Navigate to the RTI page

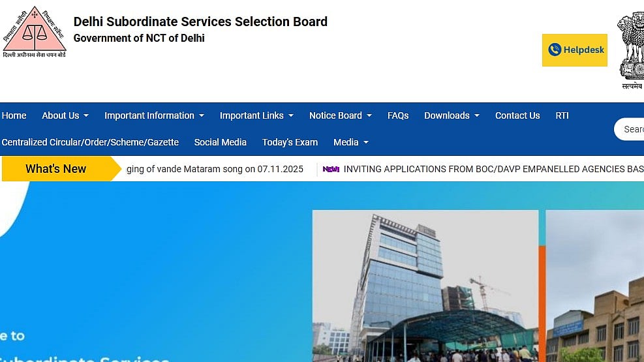click(562, 115)
